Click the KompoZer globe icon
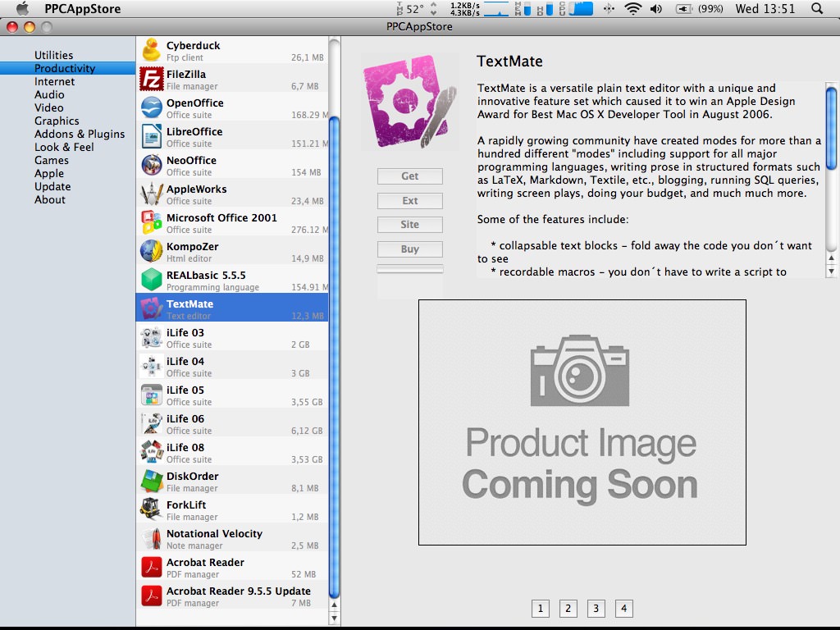 (x=152, y=251)
